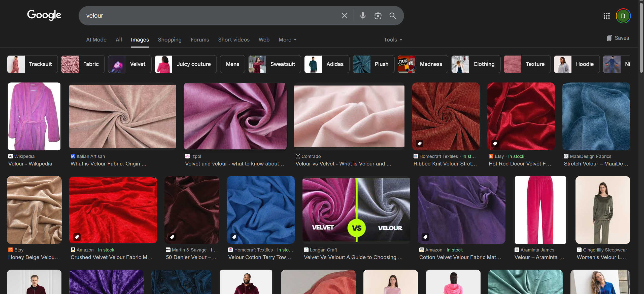Click inside the velour search field
This screenshot has height=294, width=644.
201,16
